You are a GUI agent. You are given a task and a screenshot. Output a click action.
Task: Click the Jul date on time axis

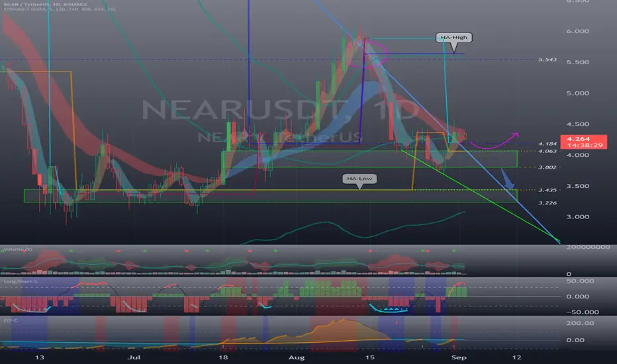click(x=134, y=357)
